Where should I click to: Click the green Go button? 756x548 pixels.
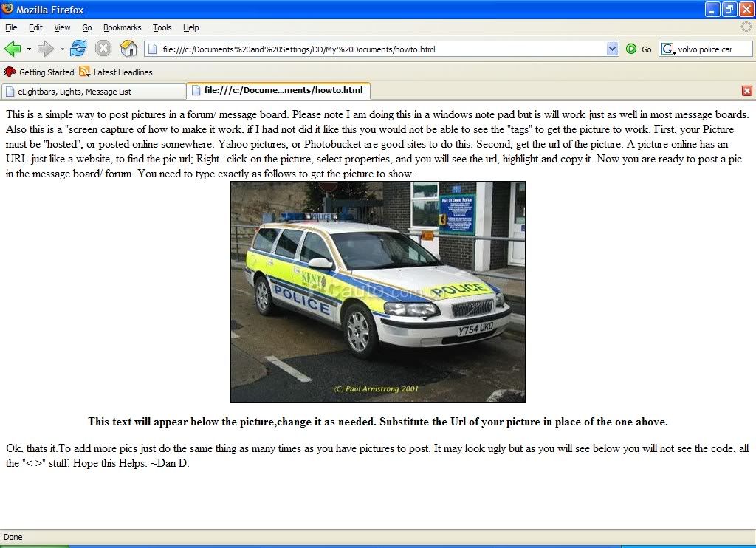click(x=639, y=49)
